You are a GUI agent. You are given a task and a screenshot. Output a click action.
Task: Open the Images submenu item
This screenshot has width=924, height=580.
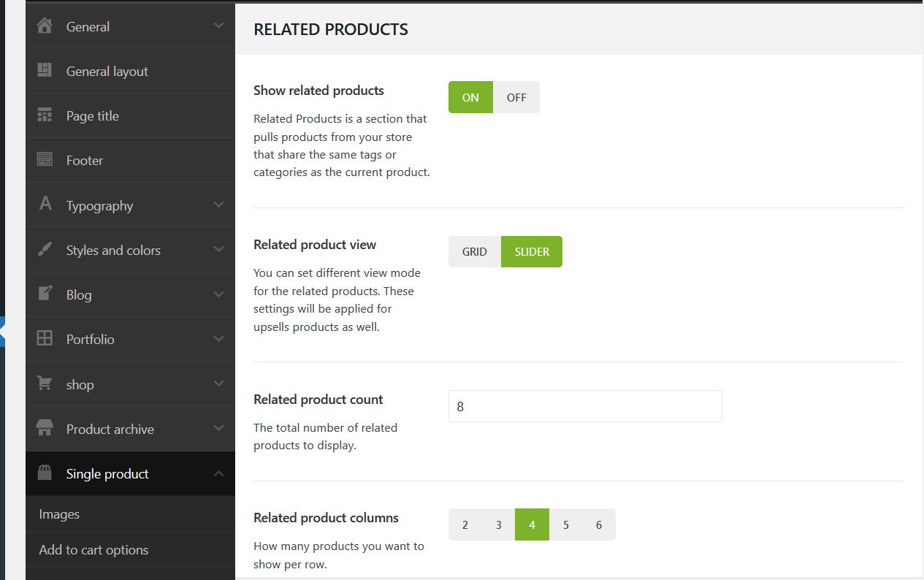(x=59, y=514)
